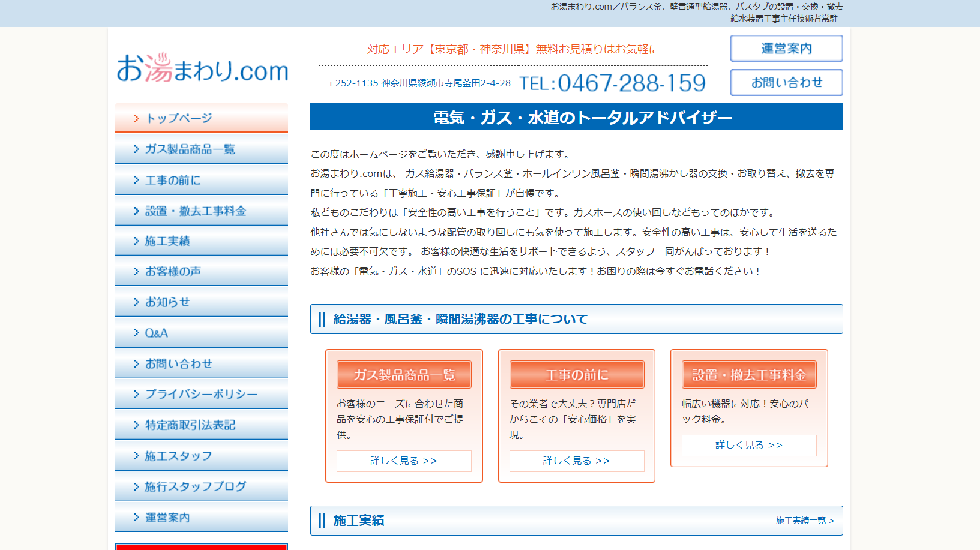Click the お問い合わせ button in the header

(786, 83)
